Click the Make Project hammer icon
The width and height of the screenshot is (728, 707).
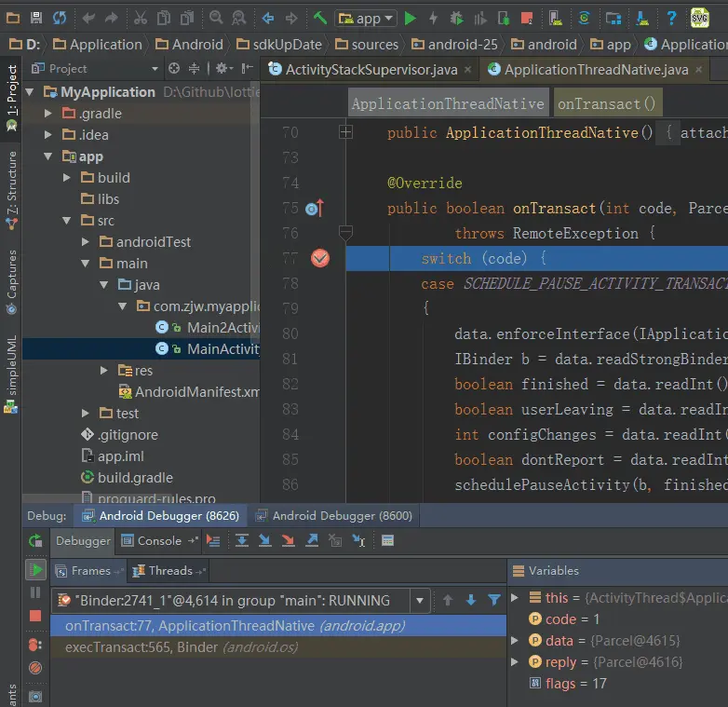pos(319,18)
